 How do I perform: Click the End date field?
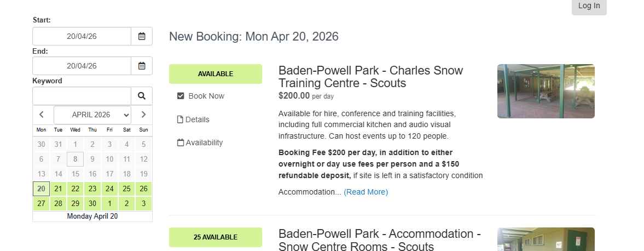click(82, 66)
